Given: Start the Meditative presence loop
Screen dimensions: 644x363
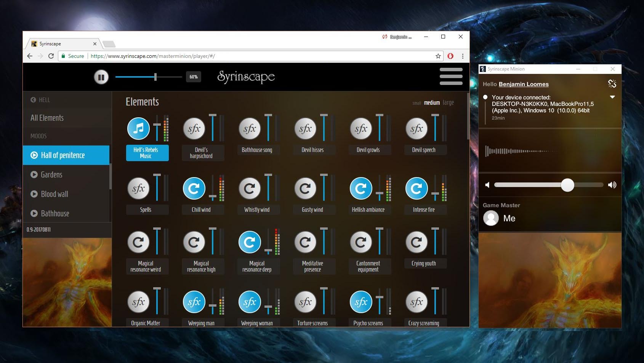Looking at the screenshot, I should (x=305, y=242).
